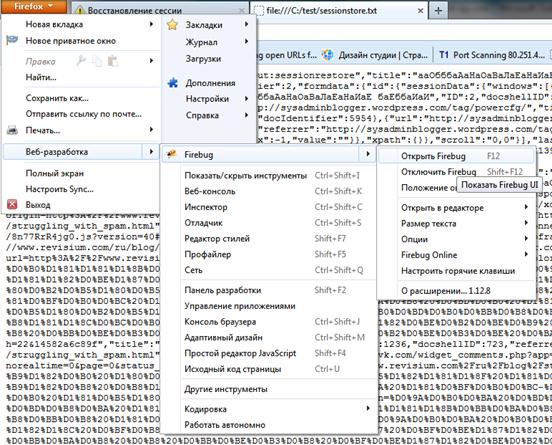Open Дополнения menu item
This screenshot has width=552, height=445.
(x=209, y=83)
